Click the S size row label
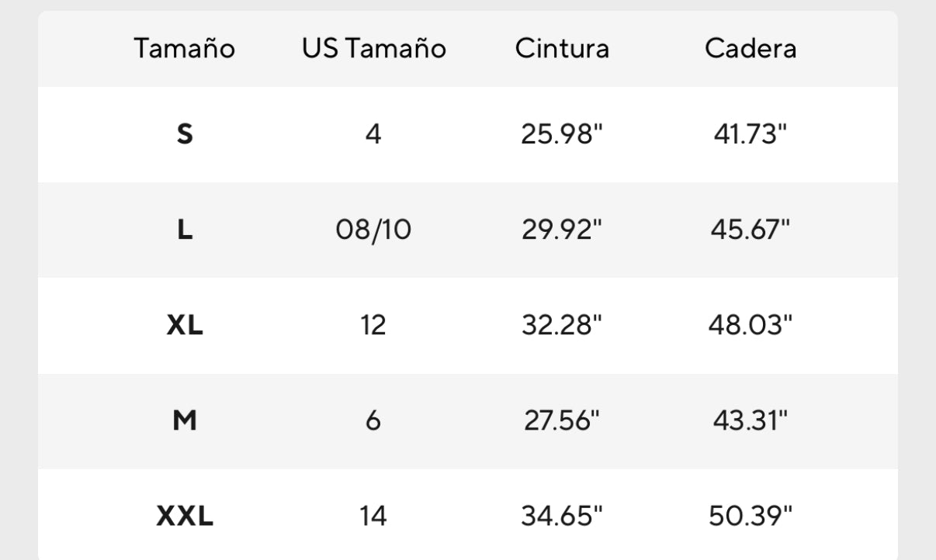936x560 pixels. coord(185,135)
